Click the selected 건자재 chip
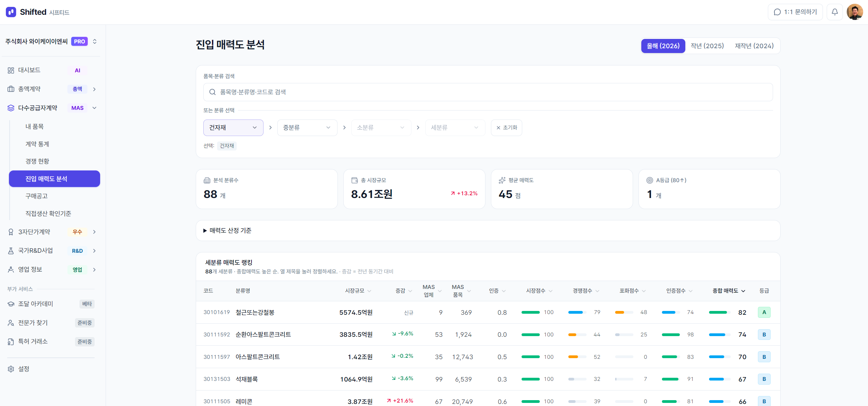 tap(227, 146)
